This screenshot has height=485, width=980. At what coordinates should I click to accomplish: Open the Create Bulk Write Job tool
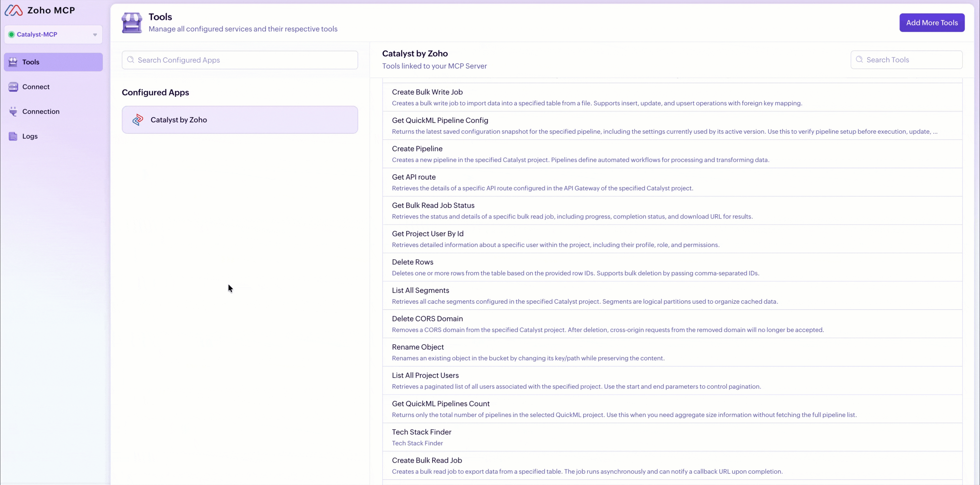pyautogui.click(x=672, y=97)
